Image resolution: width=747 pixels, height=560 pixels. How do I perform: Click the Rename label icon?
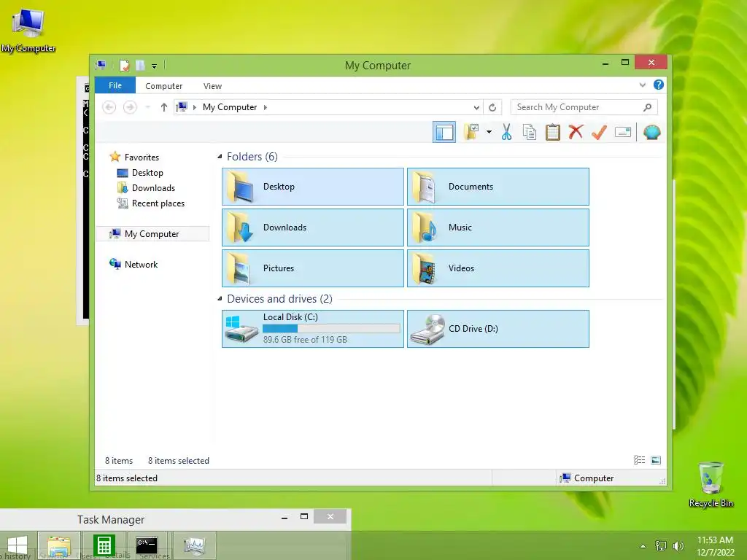(x=623, y=132)
